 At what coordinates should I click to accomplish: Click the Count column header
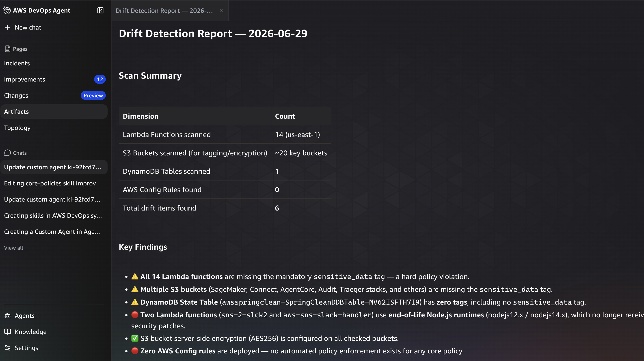pyautogui.click(x=301, y=116)
